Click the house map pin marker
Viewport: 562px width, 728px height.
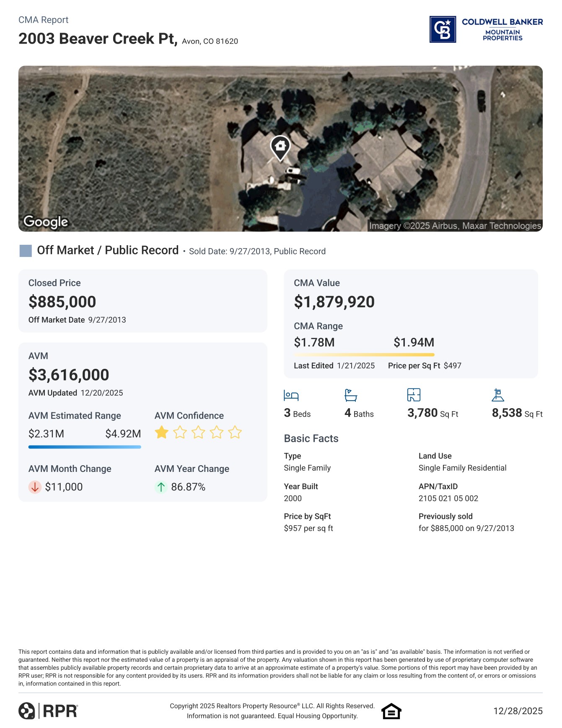pos(280,147)
